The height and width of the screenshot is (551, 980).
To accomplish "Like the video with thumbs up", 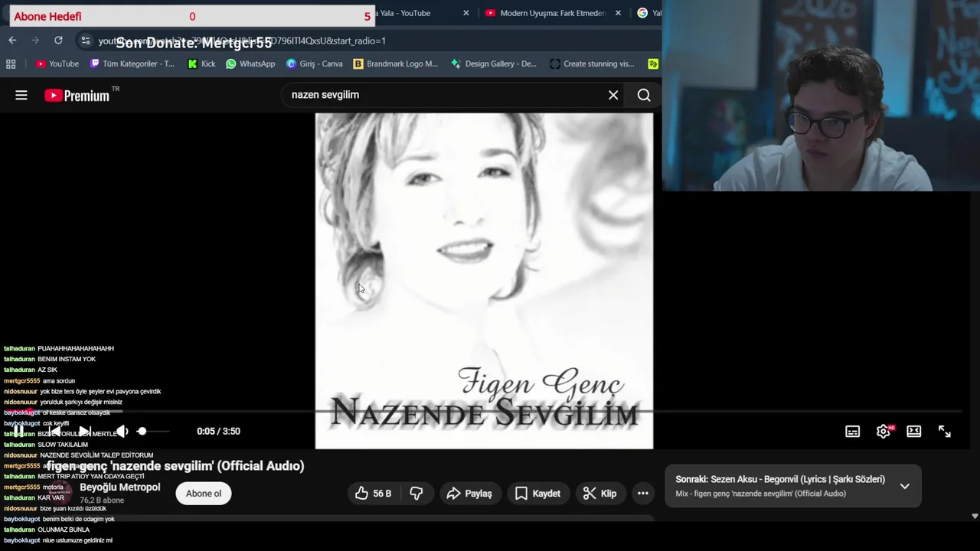I will (373, 494).
